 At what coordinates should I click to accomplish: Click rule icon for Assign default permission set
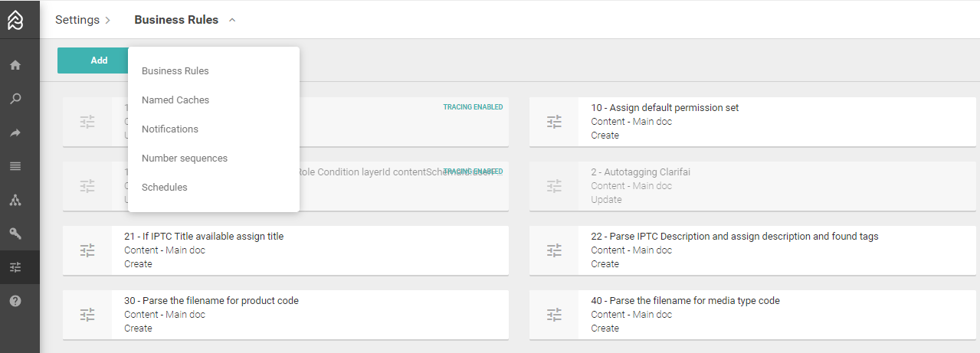click(554, 122)
